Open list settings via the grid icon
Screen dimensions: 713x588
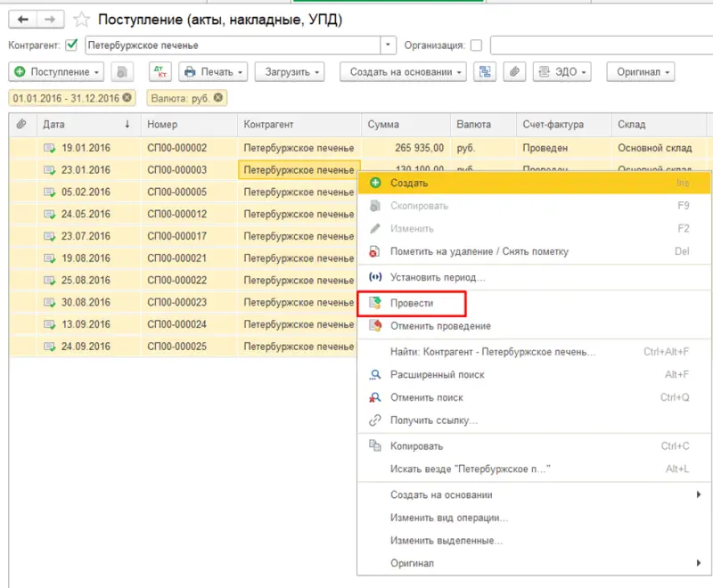pyautogui.click(x=486, y=71)
